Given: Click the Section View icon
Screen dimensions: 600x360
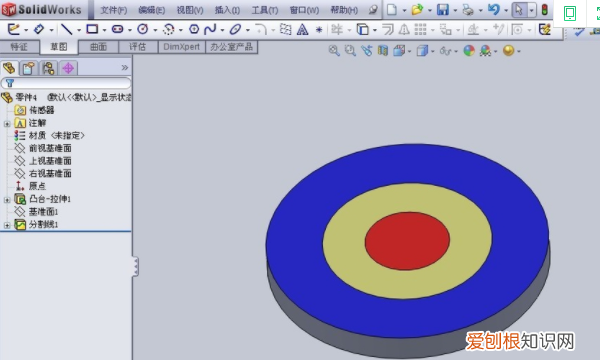Looking at the screenshot, I should [383, 50].
